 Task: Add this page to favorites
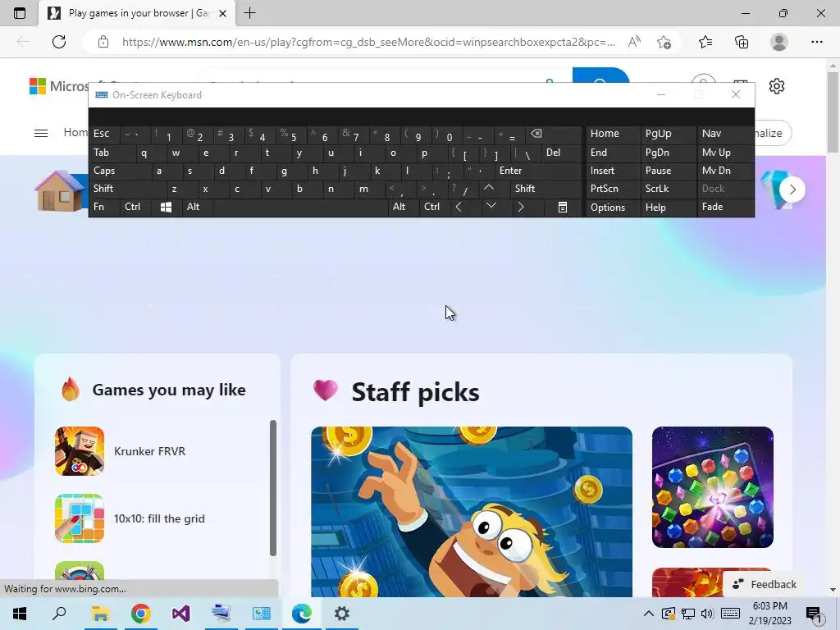point(664,42)
